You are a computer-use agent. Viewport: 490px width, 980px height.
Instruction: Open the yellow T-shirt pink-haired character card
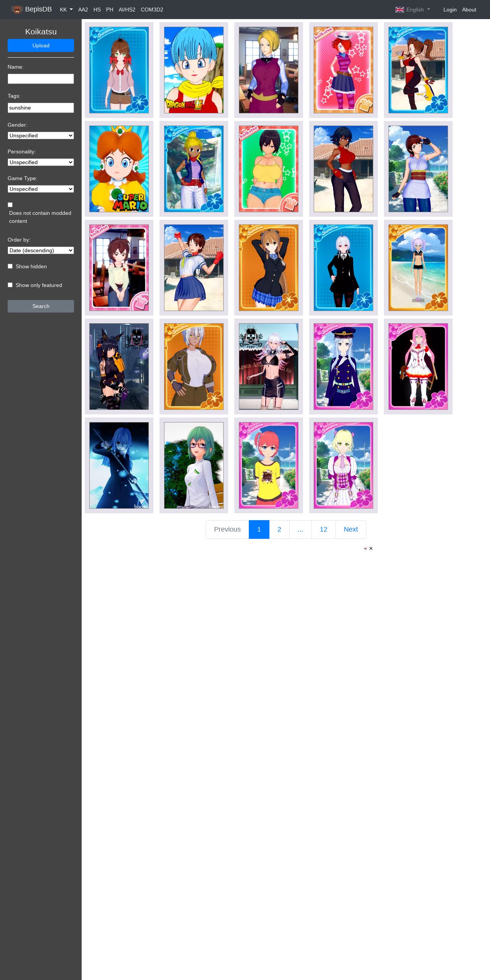coord(269,465)
